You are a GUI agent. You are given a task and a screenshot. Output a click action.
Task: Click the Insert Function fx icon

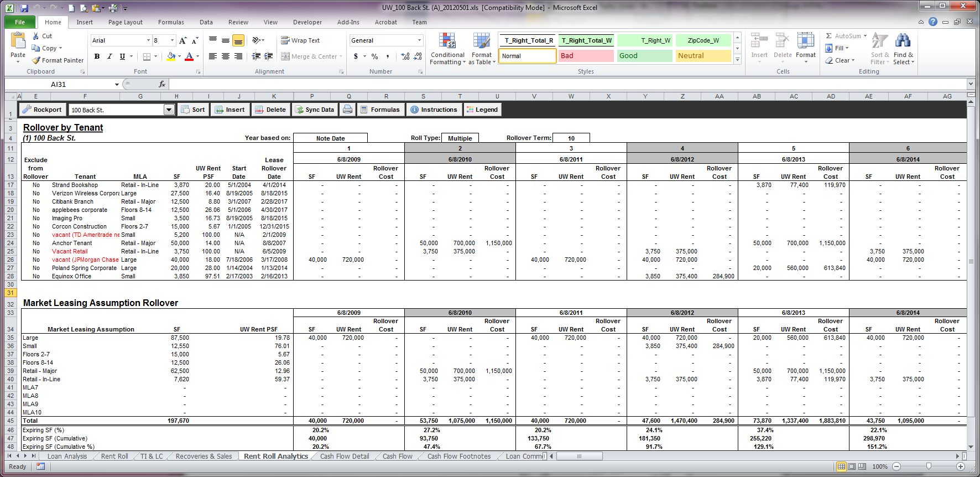(161, 84)
